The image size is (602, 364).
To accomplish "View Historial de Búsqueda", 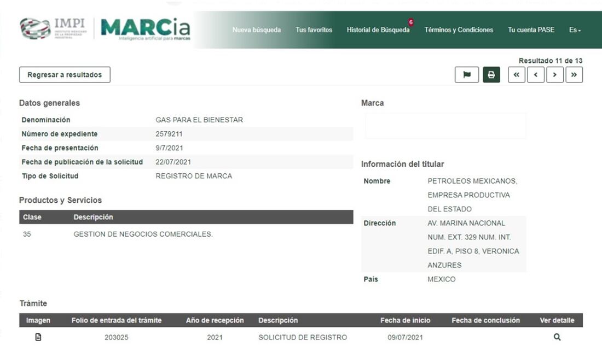I will [378, 30].
